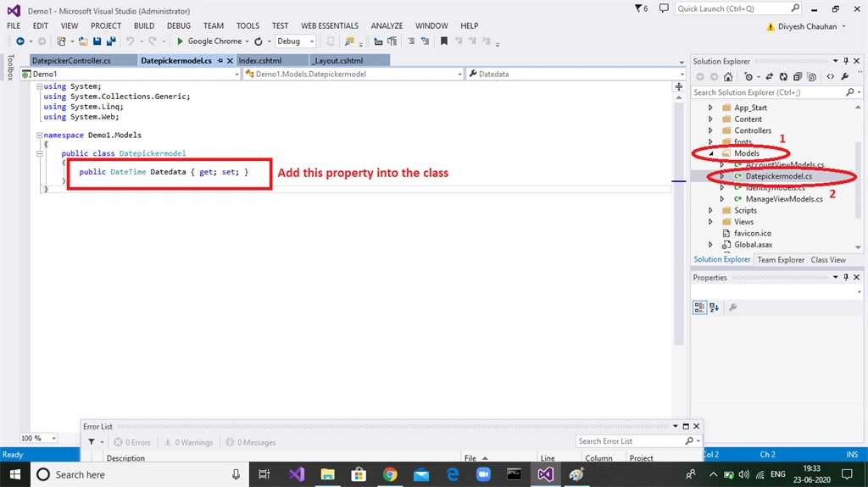Expand the App_Start folder
Viewport: 868px width, 487px height.
pos(711,108)
